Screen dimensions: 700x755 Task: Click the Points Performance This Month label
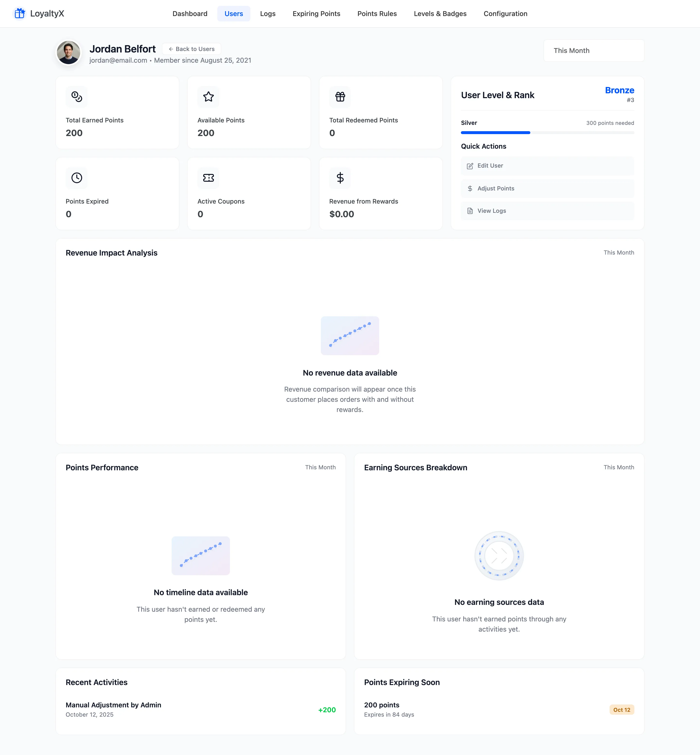320,467
